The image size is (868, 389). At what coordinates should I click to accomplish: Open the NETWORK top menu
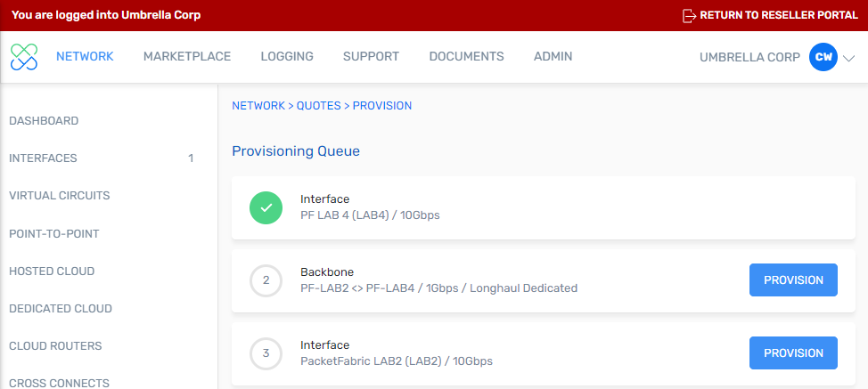coord(85,56)
